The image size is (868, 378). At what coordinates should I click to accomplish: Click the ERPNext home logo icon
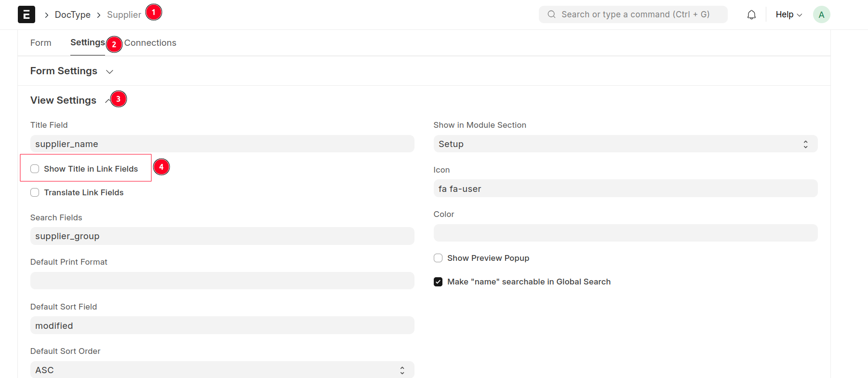pyautogui.click(x=27, y=14)
